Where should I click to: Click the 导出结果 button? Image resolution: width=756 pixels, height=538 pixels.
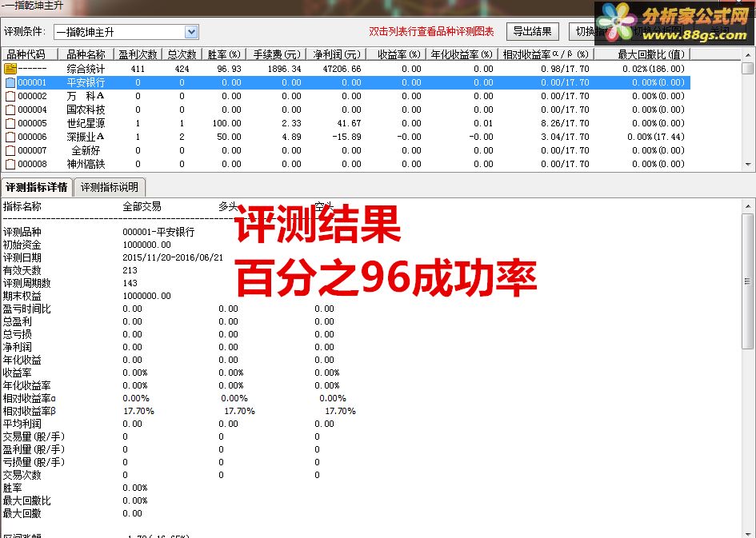pos(532,32)
